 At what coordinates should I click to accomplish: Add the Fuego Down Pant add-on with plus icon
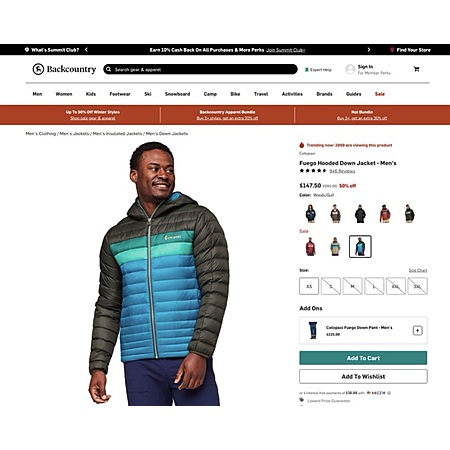coord(418,330)
